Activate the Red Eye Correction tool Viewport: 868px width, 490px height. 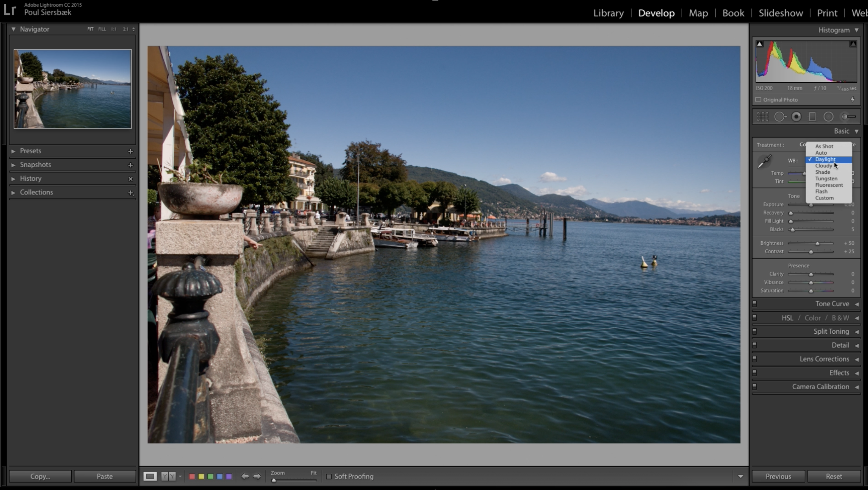click(x=796, y=117)
